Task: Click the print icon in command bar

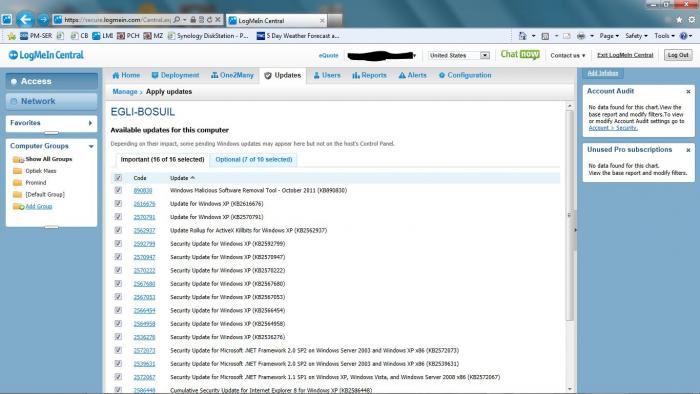Action: tap(581, 36)
